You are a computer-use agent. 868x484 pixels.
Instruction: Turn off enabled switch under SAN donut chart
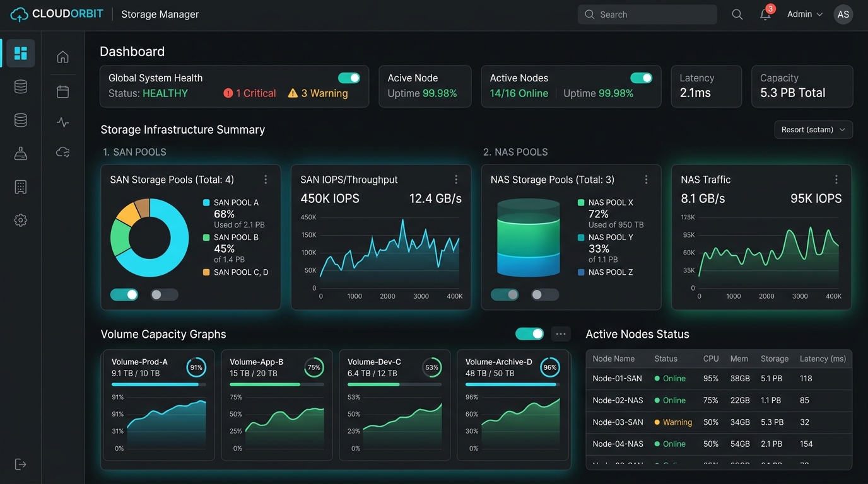point(124,294)
